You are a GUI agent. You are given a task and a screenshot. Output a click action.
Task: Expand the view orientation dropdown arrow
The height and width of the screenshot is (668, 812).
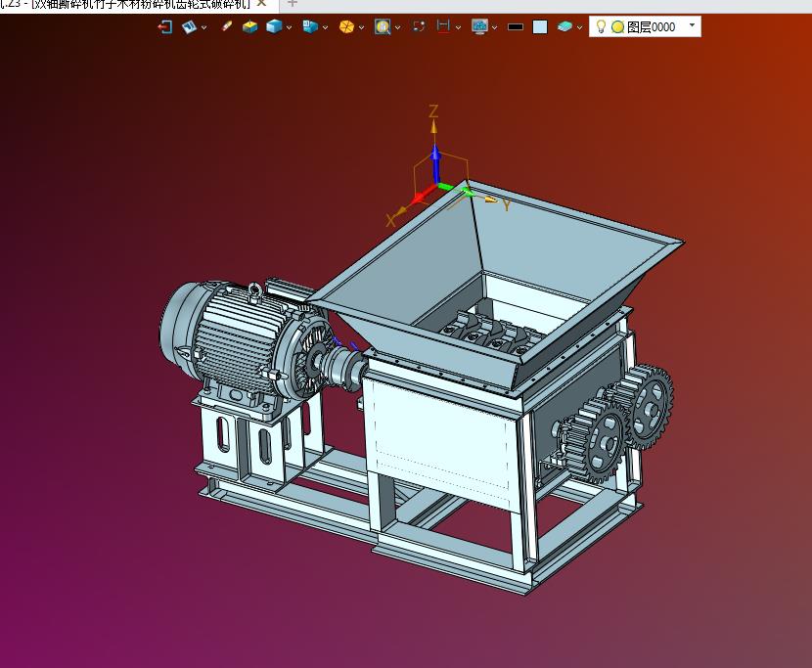coord(204,27)
